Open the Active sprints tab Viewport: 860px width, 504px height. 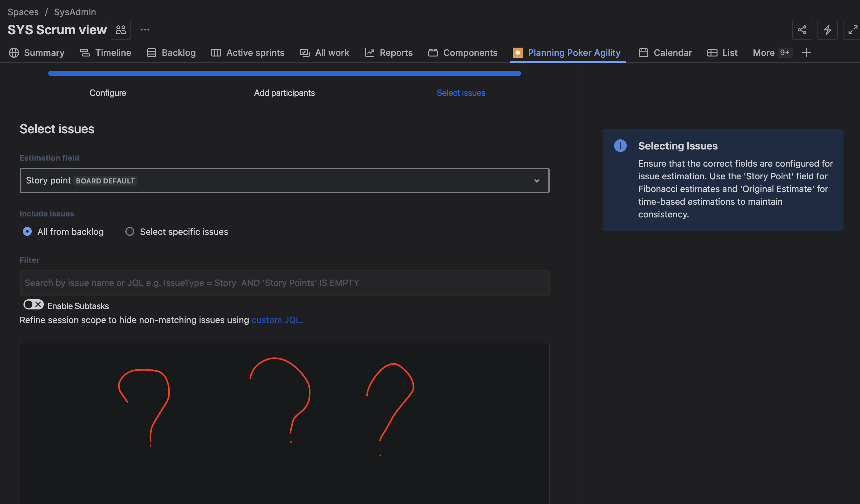[x=248, y=53]
